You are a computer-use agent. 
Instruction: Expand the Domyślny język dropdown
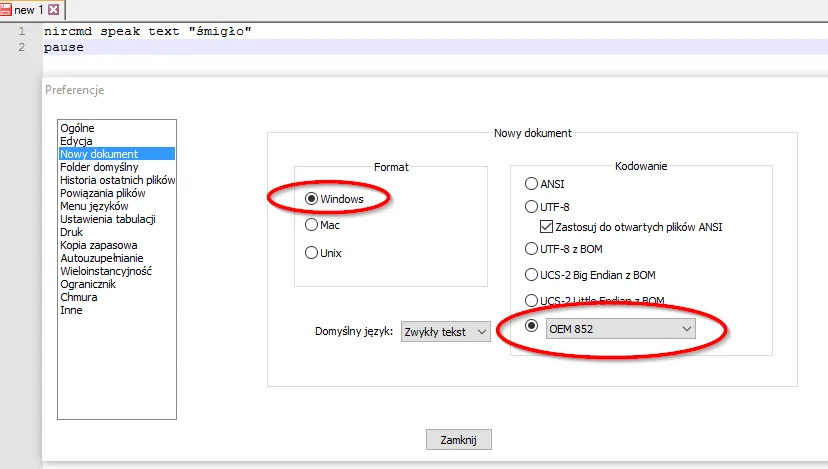[445, 332]
